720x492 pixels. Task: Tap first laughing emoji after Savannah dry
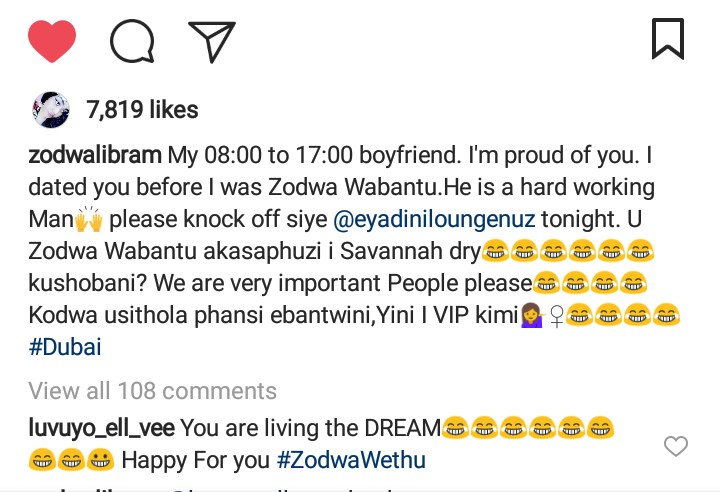coord(495,251)
